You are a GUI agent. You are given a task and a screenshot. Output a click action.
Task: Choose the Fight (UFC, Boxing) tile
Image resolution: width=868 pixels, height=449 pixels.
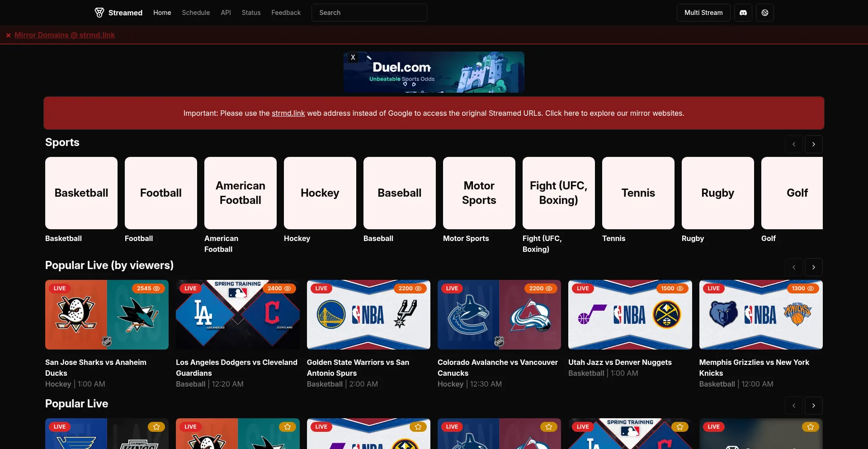[559, 193]
